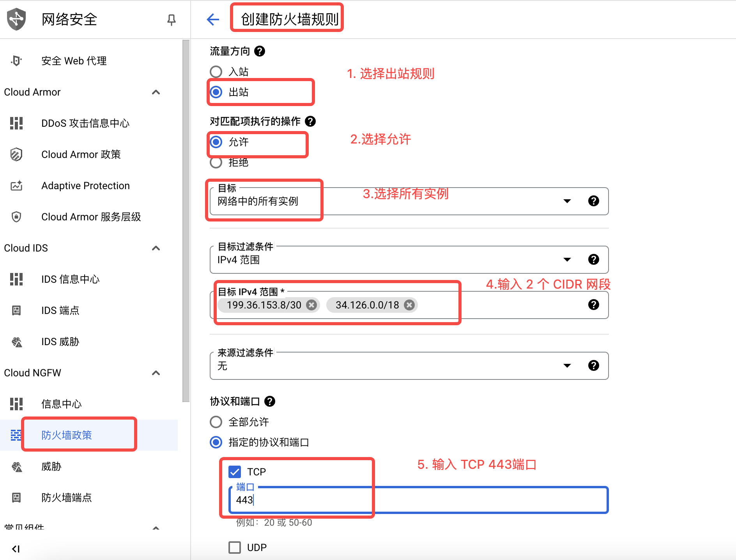Viewport: 736px width, 560px height.
Task: Open help icon beside 目标过滤条件
Action: 593,259
